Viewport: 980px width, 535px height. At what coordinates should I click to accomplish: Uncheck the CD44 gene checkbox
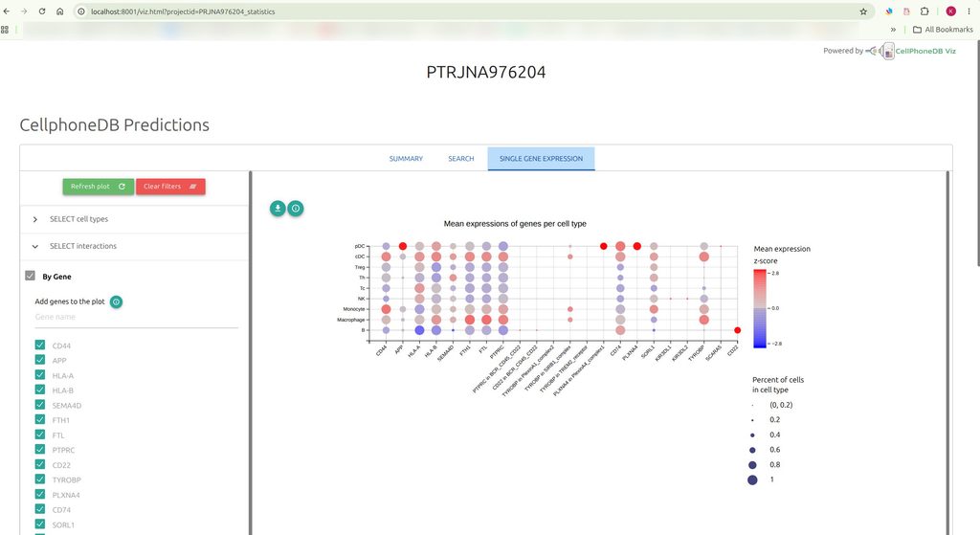click(40, 345)
